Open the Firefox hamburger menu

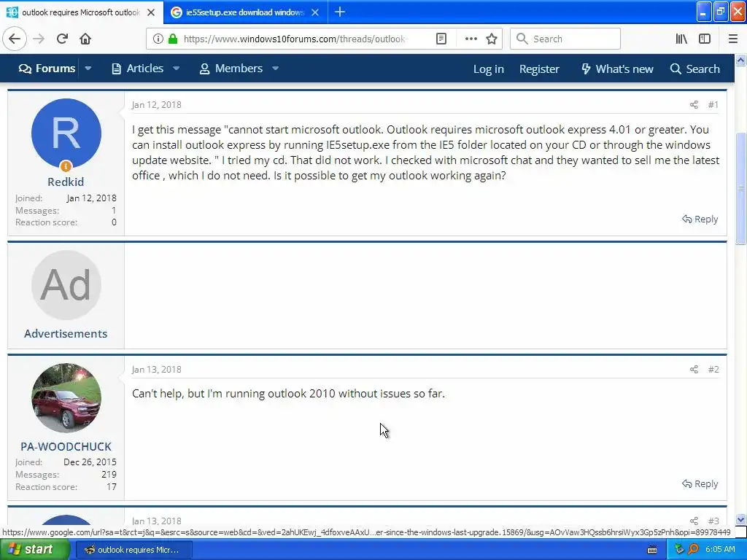pos(732,39)
